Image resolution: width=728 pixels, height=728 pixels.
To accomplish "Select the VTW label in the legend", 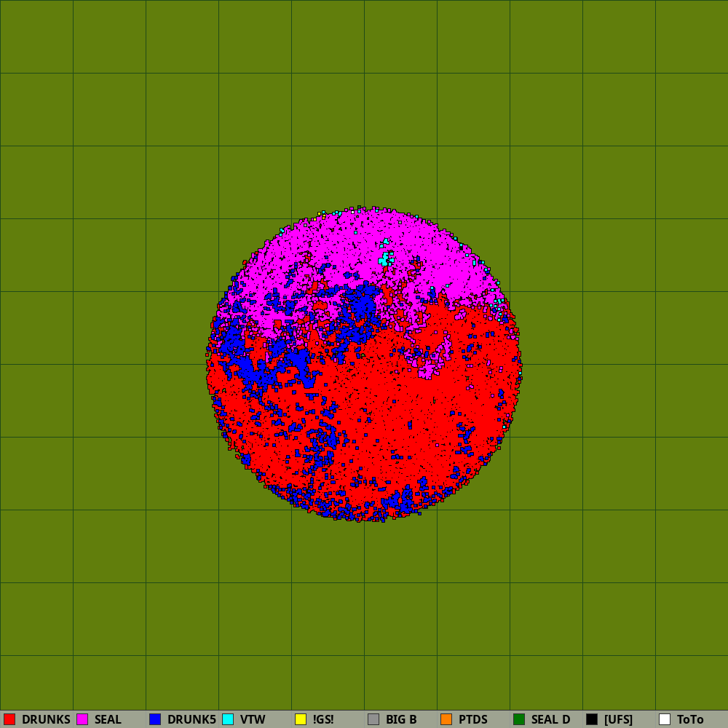I will [x=253, y=720].
